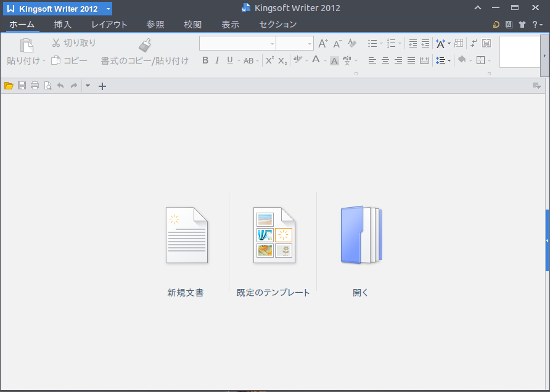550x392 pixels.
Task: Expand the Paste (貼り付け) dropdown arrow
Action: click(x=44, y=61)
